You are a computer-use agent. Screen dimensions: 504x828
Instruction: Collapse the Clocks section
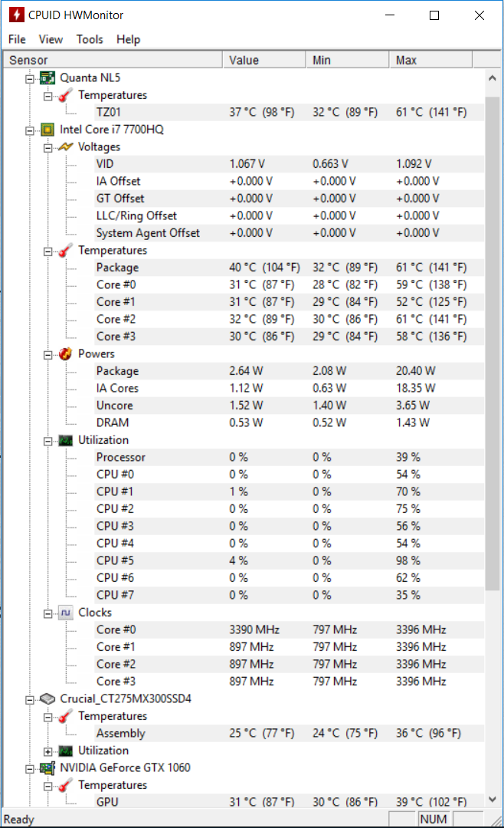(x=48, y=614)
